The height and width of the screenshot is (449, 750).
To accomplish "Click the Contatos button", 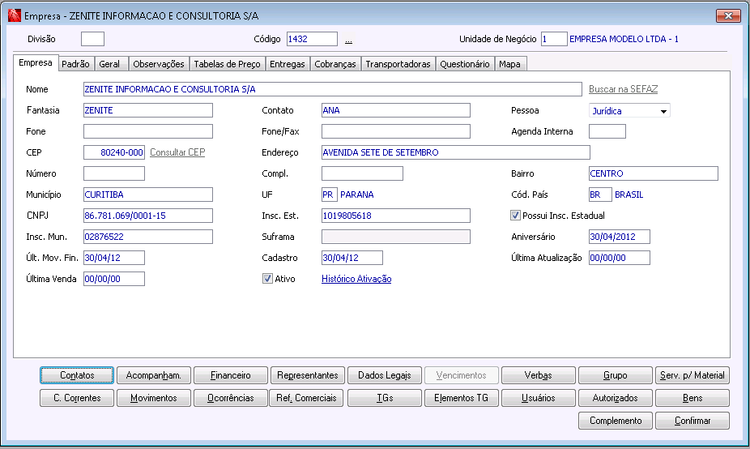I will point(77,375).
